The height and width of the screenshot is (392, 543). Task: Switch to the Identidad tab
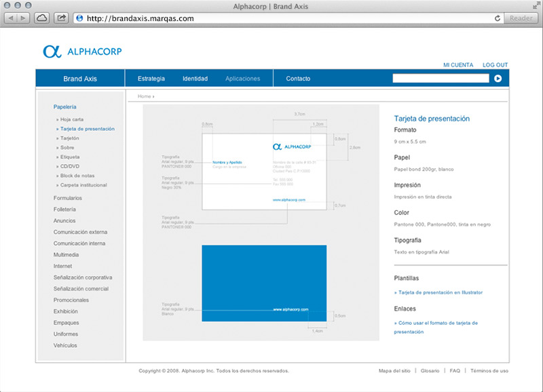195,79
